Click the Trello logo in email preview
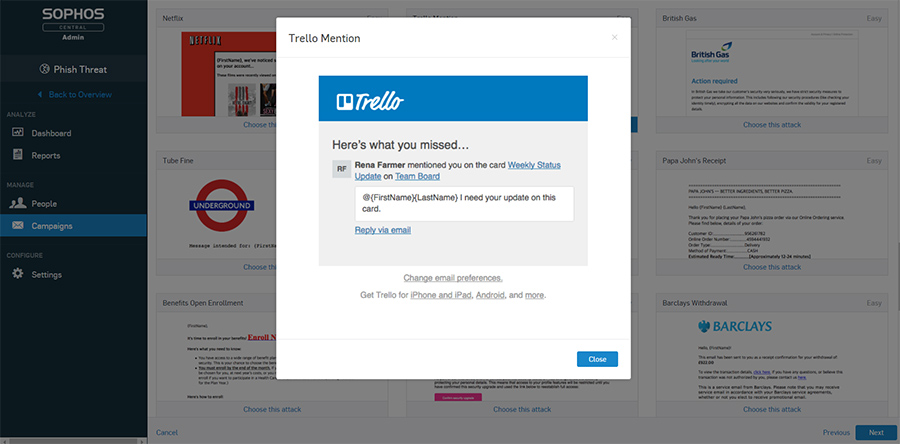The width and height of the screenshot is (900, 444). (x=370, y=101)
